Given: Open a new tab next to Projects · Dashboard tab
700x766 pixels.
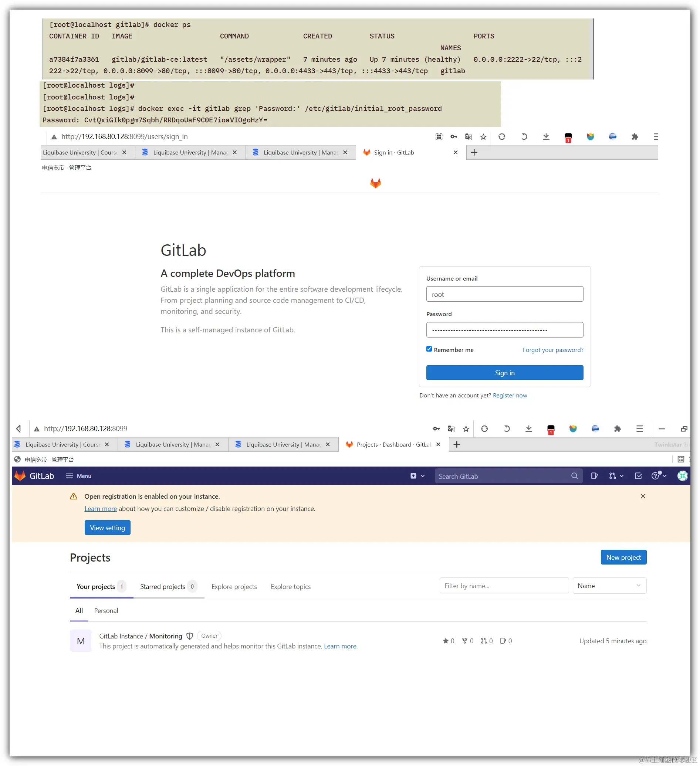Looking at the screenshot, I should [x=457, y=444].
